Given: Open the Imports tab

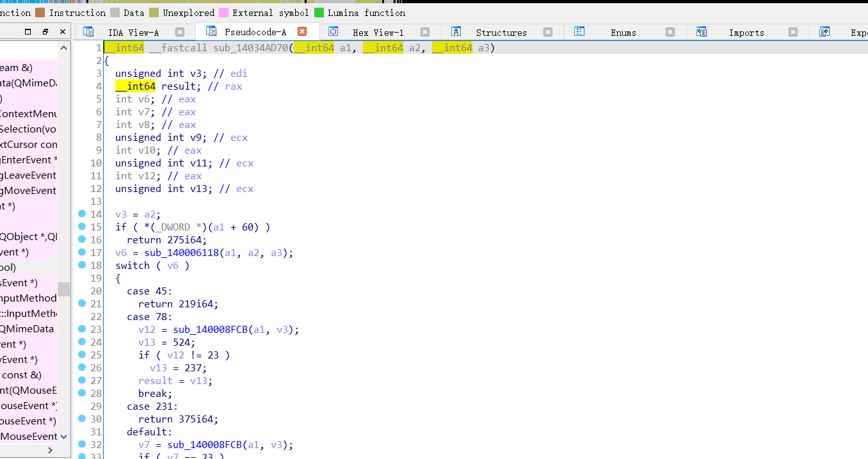Looking at the screenshot, I should (x=746, y=32).
